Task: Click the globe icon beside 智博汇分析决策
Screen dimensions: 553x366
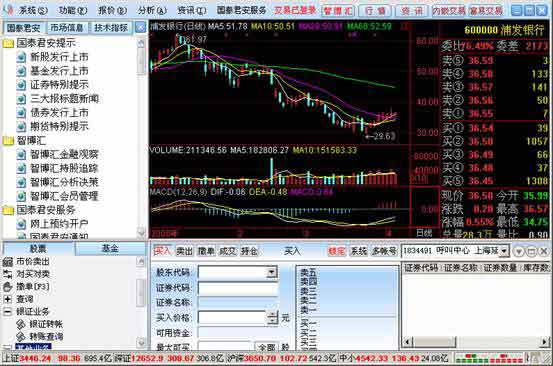Action: (x=21, y=182)
